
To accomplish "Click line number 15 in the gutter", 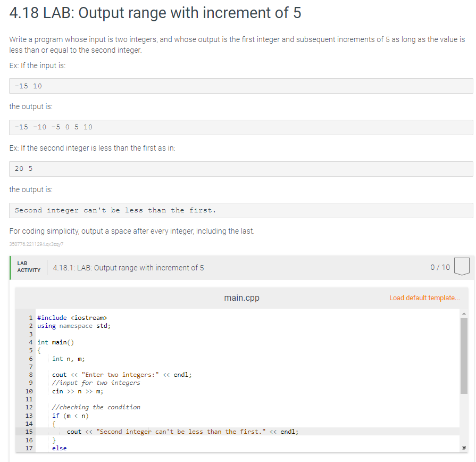I will point(29,432).
